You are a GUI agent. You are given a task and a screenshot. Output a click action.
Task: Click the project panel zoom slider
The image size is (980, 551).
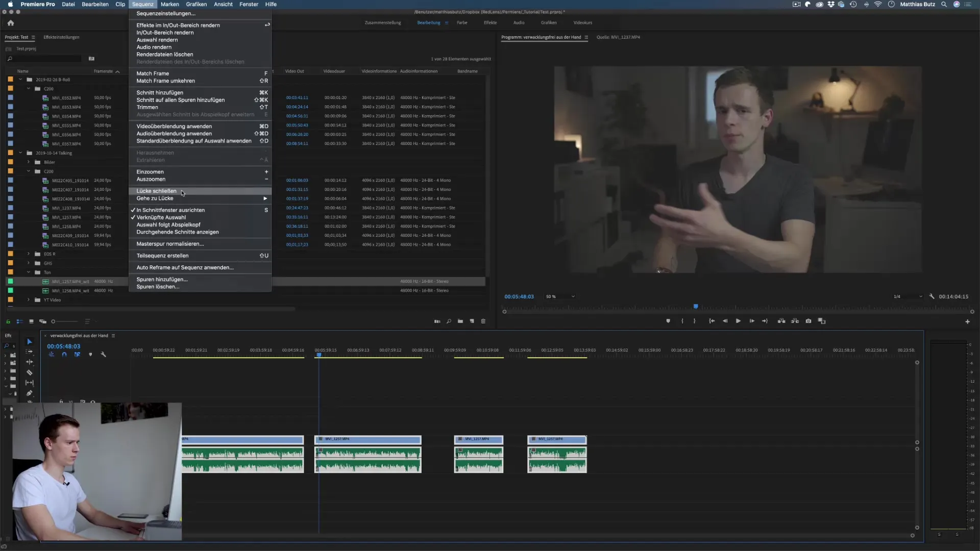click(65, 321)
